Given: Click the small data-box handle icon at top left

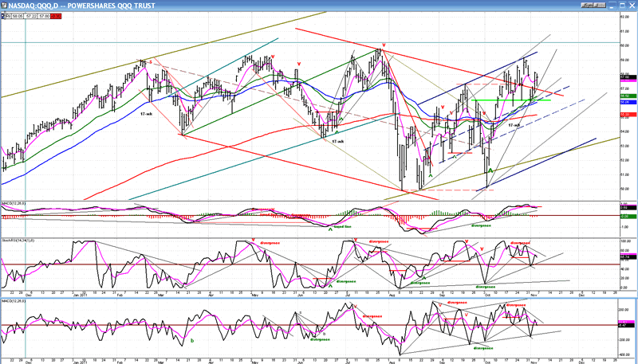Looking at the screenshot, I should pyautogui.click(x=2, y=16).
